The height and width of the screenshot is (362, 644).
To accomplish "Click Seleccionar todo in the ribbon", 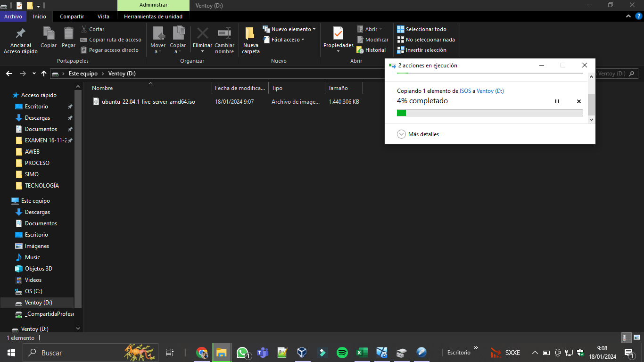I will point(421,29).
